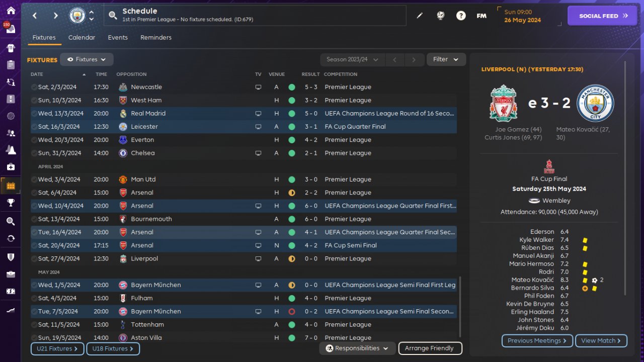Click the globe icon beside the help button
644x362 pixels.
tap(440, 16)
